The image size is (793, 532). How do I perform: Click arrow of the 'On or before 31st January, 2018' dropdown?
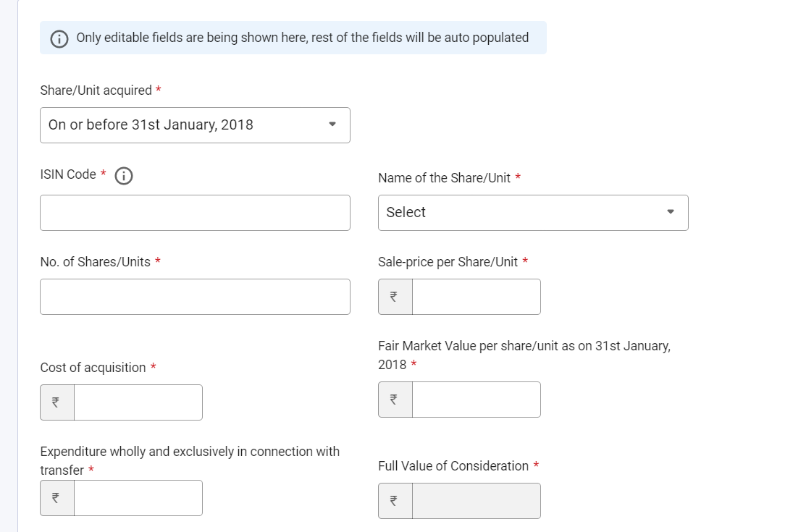click(332, 124)
